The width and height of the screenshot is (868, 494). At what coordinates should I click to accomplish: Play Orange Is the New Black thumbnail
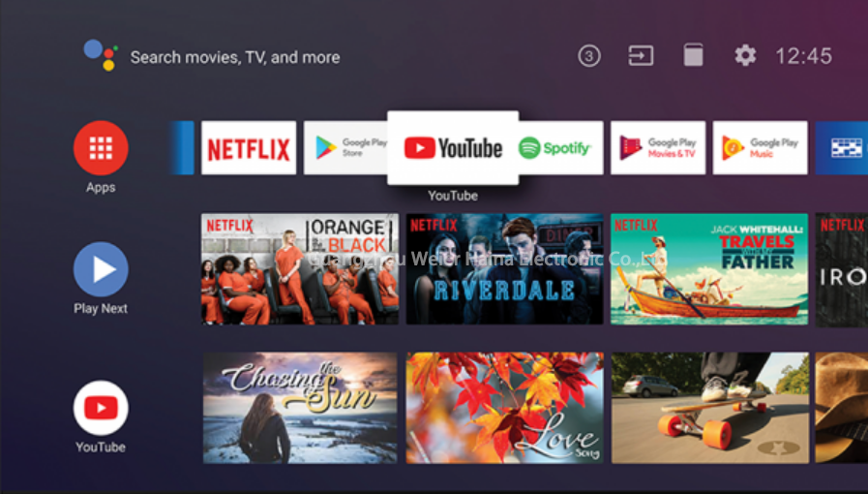(300, 269)
